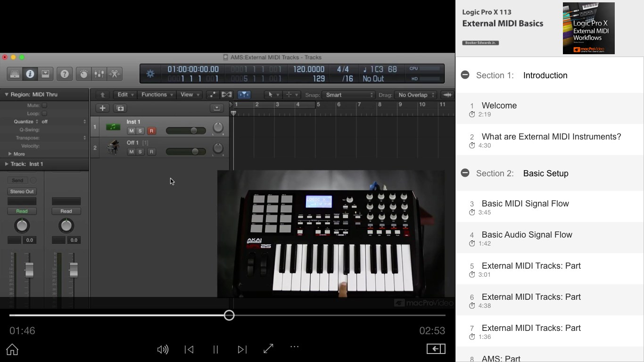The height and width of the screenshot is (362, 644).
Task: Toggle the Automation display button
Action: (213, 95)
